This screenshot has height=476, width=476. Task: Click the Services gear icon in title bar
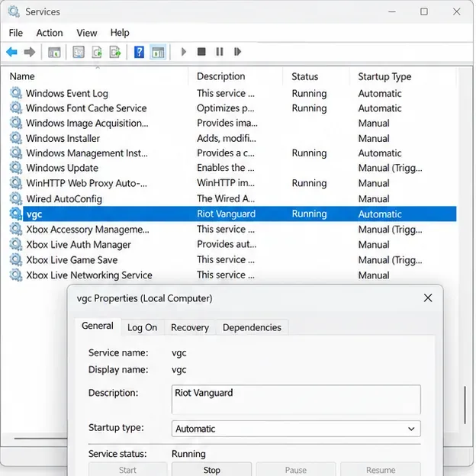pos(14,11)
